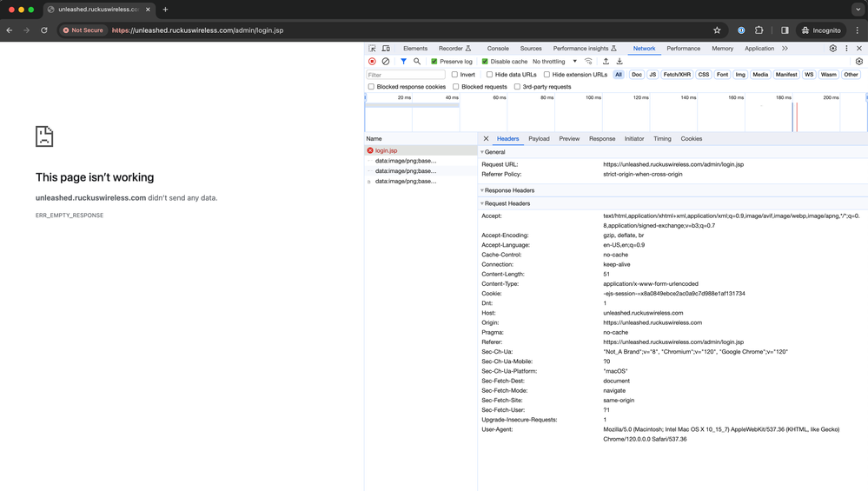This screenshot has width=868, height=491.
Task: Toggle the device toolbar icon
Action: (386, 49)
